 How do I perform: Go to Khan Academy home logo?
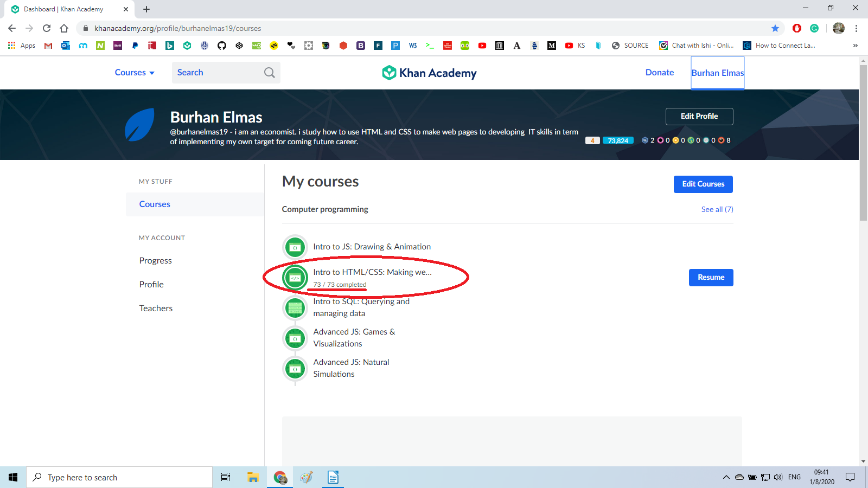click(429, 73)
